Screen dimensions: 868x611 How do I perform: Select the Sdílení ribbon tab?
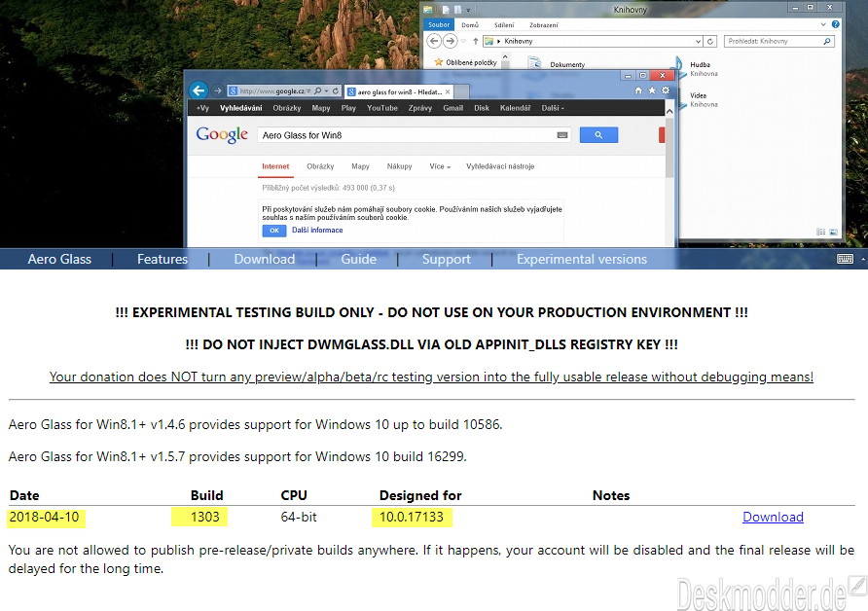point(504,25)
